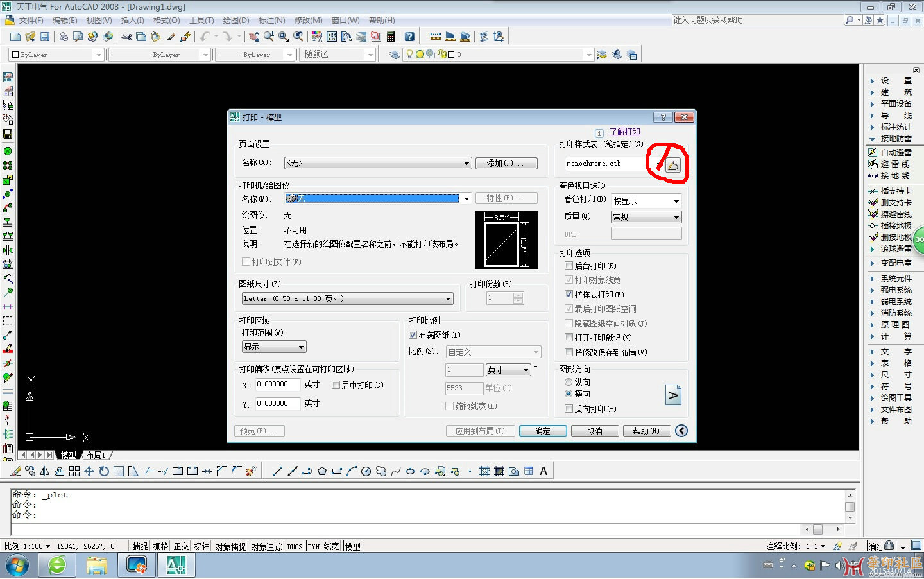
Task: Select the Hatch tool icon
Action: pyautogui.click(x=484, y=471)
